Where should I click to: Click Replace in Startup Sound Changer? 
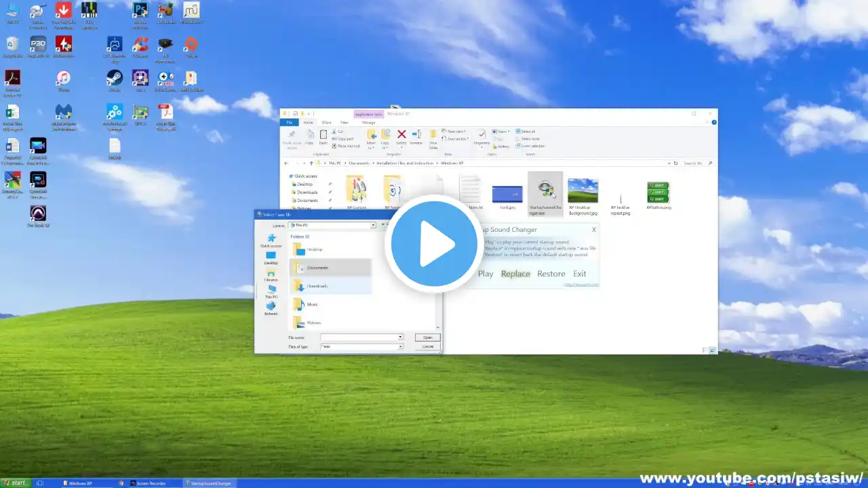click(x=515, y=274)
